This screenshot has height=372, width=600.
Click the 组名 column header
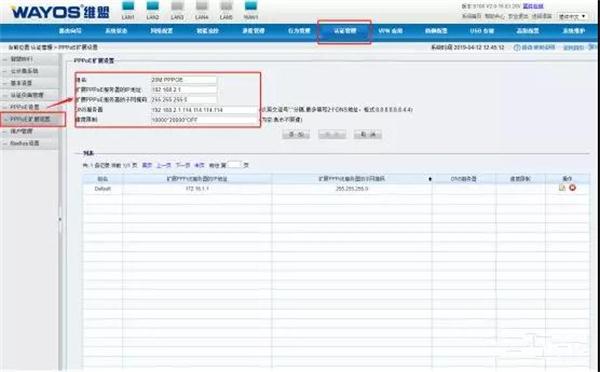(103, 179)
